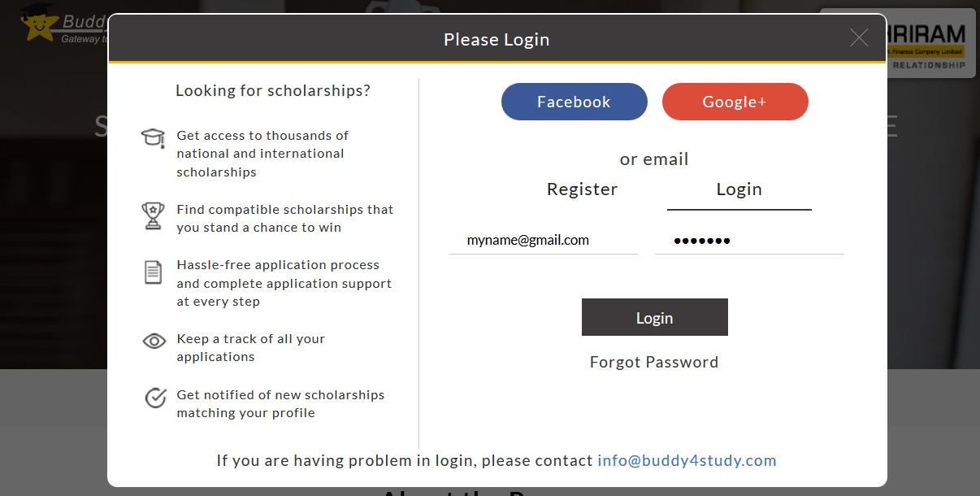Sign in with Facebook button
Screen dimensions: 980x496
point(574,102)
